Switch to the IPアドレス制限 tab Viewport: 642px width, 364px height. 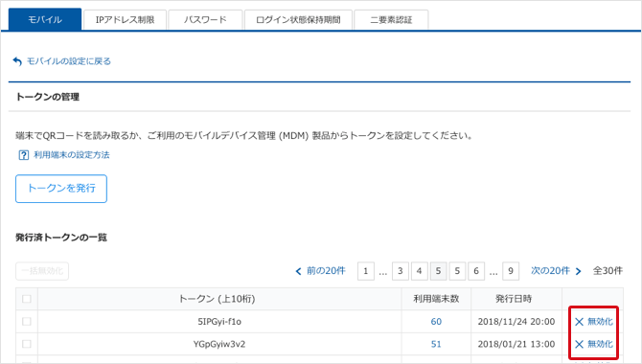(x=125, y=20)
